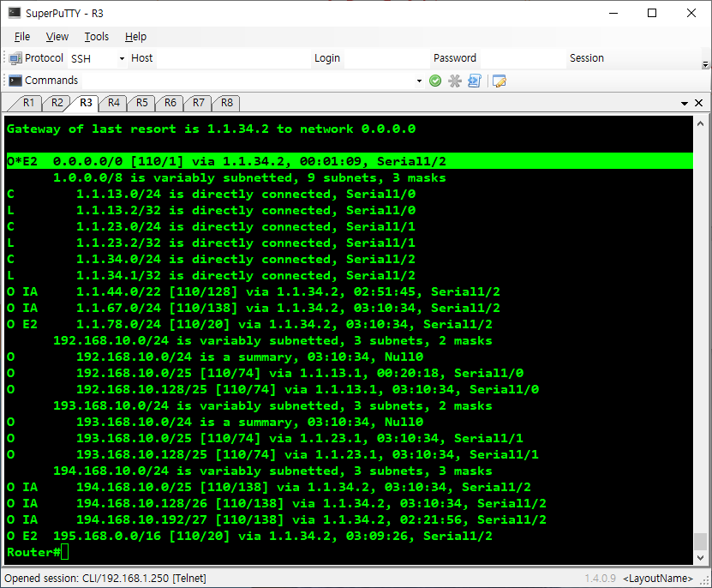Click the 193.168.10.128/25 route line
The height and width of the screenshot is (588, 712).
click(x=273, y=455)
